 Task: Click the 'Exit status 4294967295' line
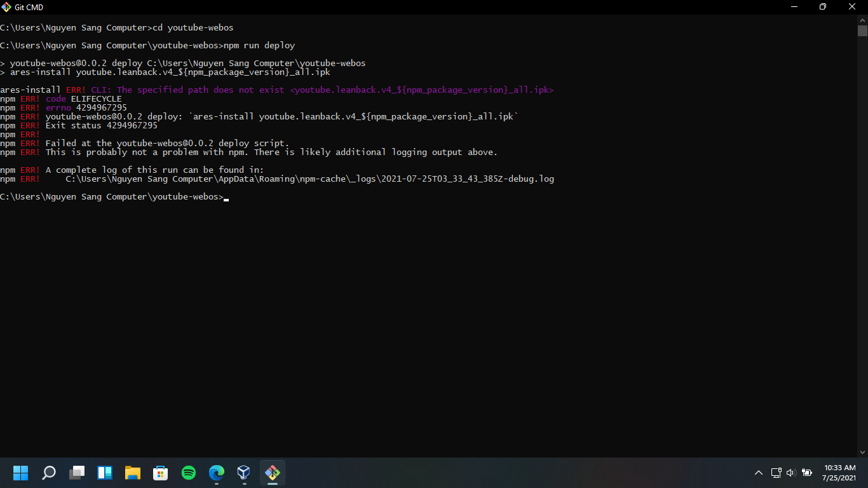point(79,126)
